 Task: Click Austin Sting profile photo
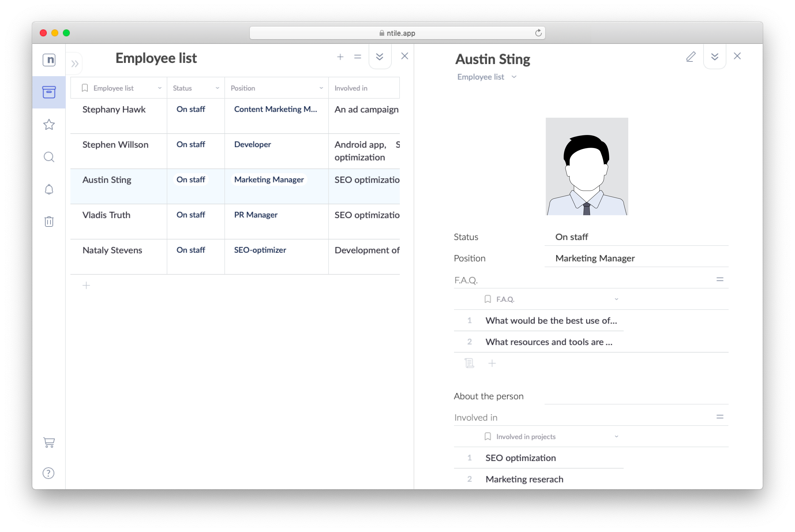pyautogui.click(x=587, y=166)
